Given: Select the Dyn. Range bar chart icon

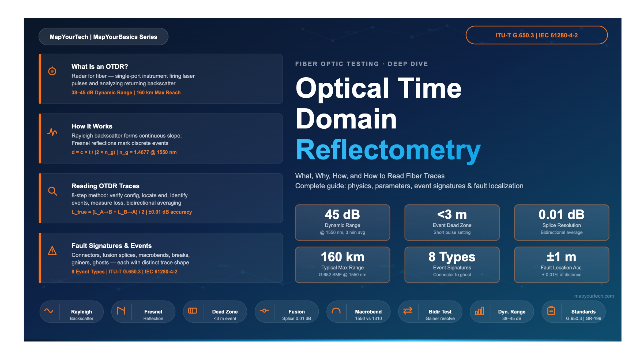Looking at the screenshot, I should [x=480, y=311].
